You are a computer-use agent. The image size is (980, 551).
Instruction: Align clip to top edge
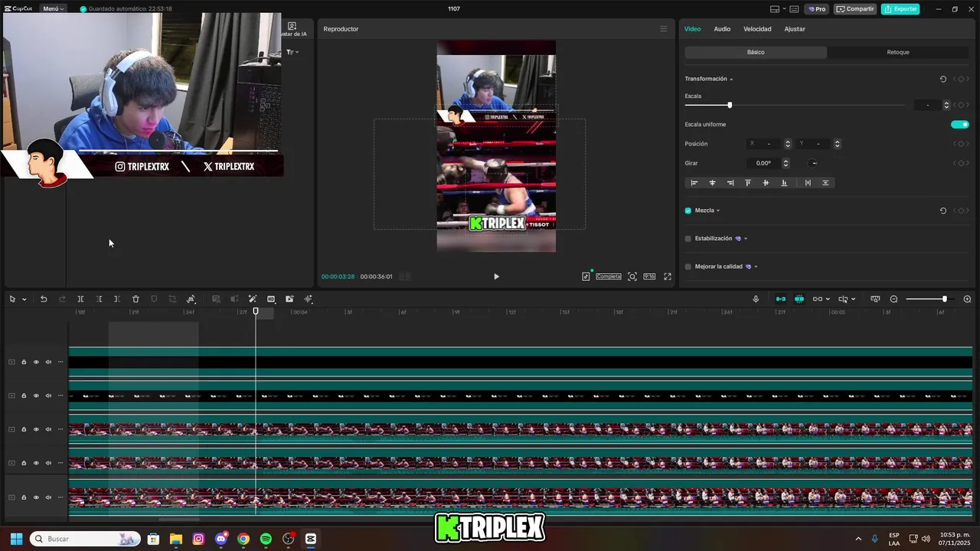748,183
